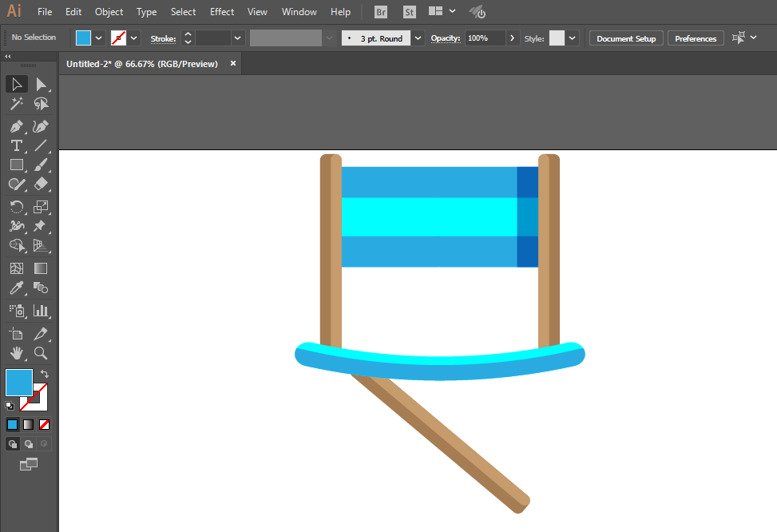Select the Hand tool

(x=16, y=353)
